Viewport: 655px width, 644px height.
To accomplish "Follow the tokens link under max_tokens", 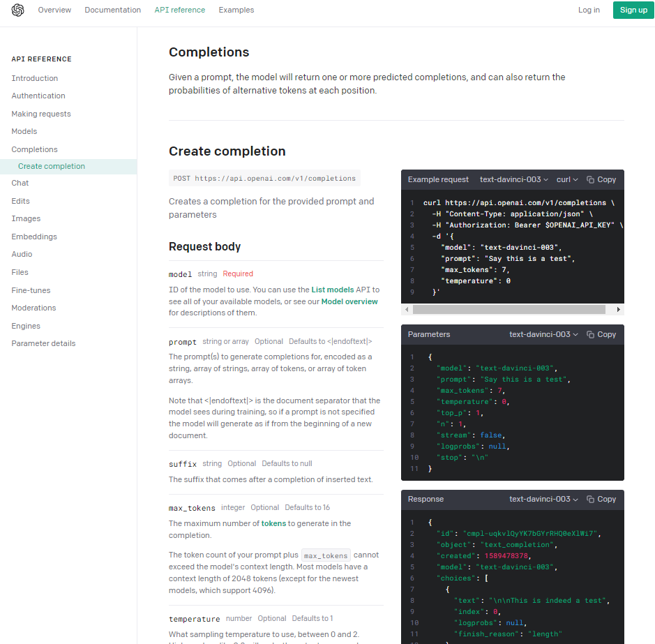I will coord(273,523).
